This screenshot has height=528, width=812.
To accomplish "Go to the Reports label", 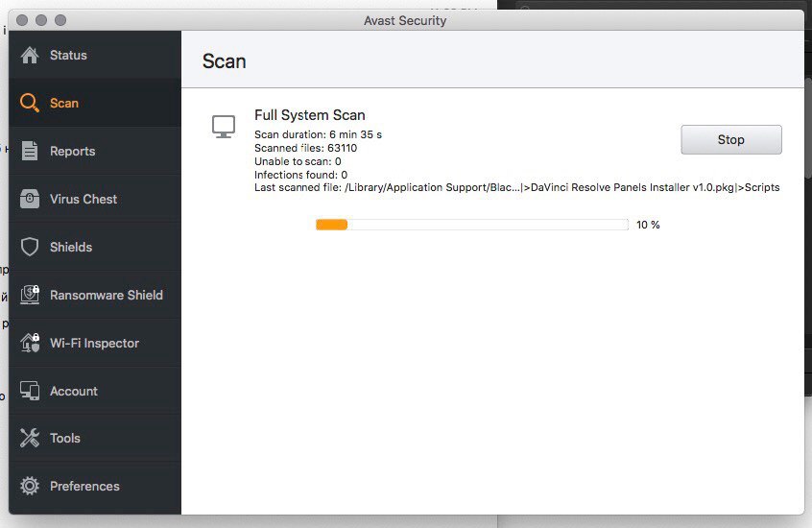I will tap(73, 152).
